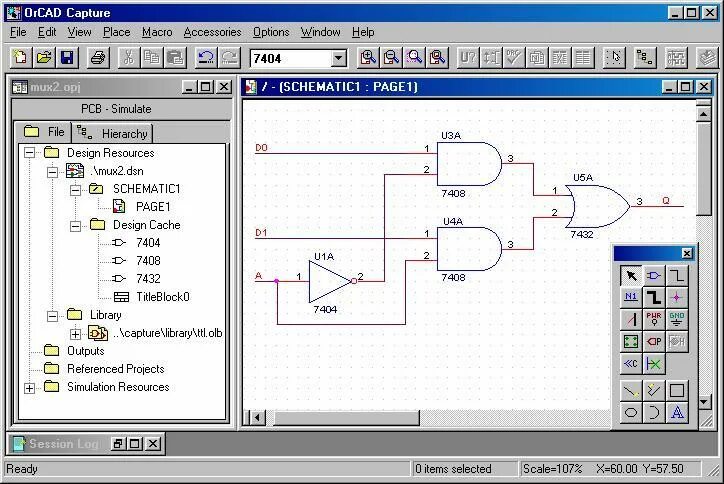Image resolution: width=724 pixels, height=484 pixels.
Task: Zoom out of the schematic
Action: pyautogui.click(x=392, y=58)
